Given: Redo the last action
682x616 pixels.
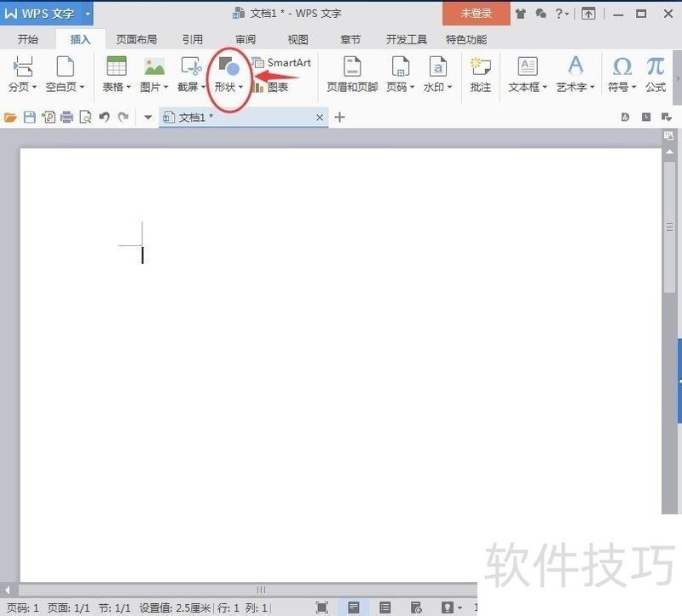Looking at the screenshot, I should pyautogui.click(x=124, y=117).
